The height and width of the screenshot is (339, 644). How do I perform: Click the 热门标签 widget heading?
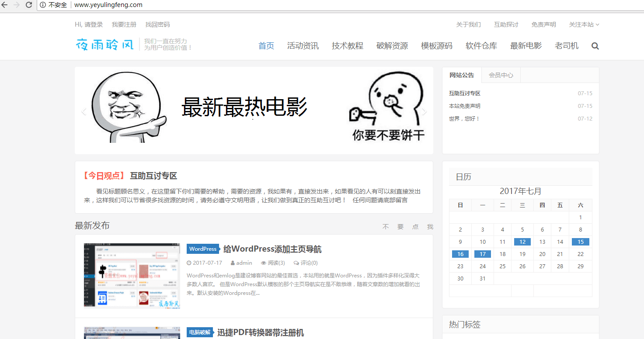tap(465, 325)
